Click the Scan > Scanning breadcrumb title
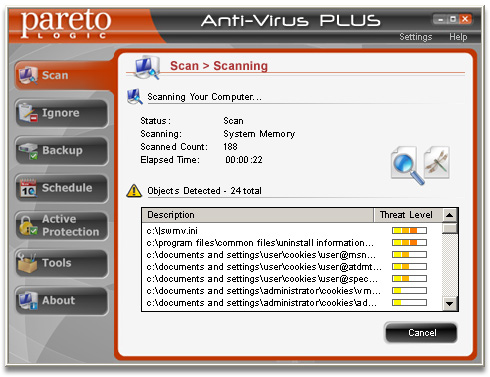The height and width of the screenshot is (377, 490). pyautogui.click(x=219, y=66)
